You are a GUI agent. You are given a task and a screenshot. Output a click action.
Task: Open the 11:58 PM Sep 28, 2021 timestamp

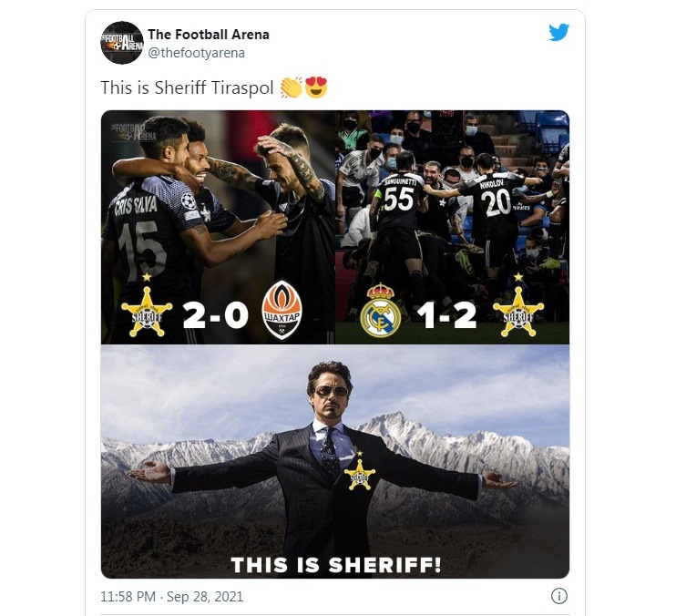coord(171,597)
